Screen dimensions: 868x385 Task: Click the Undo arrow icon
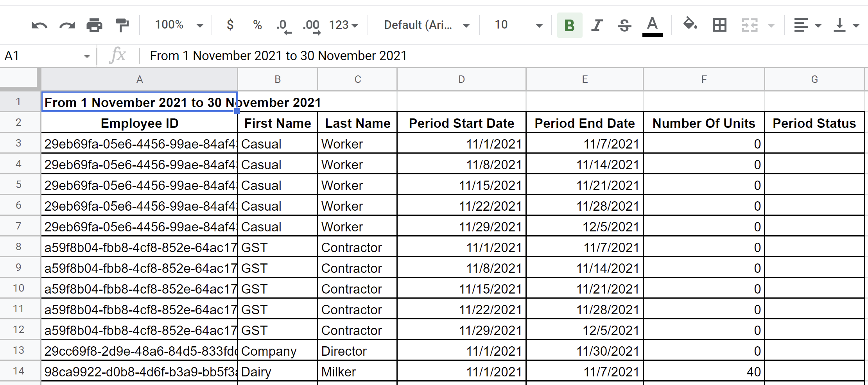click(39, 26)
